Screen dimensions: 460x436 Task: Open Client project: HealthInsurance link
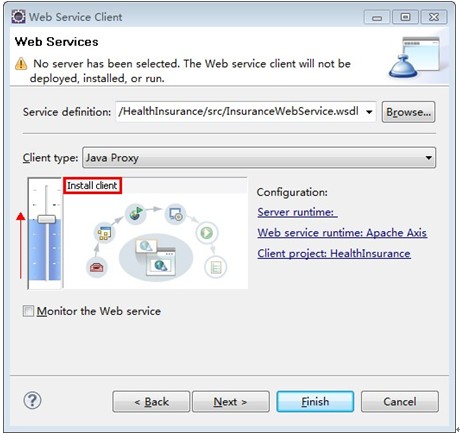334,253
